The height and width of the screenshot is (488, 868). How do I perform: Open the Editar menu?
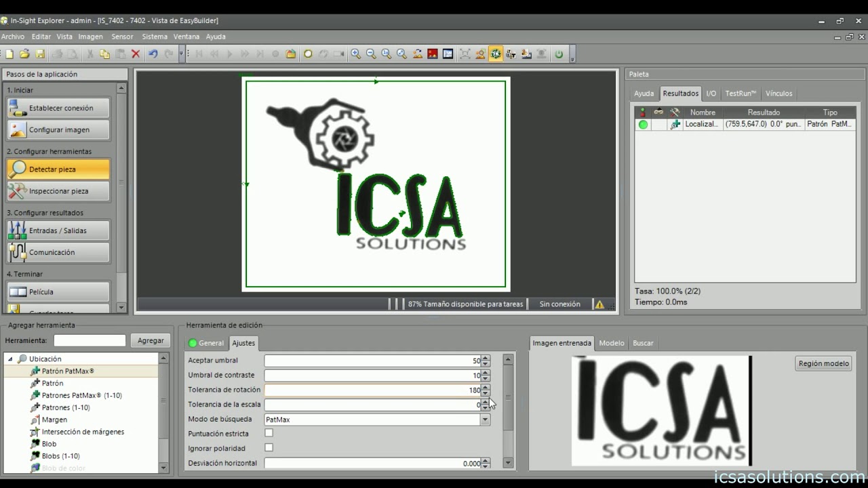click(x=41, y=37)
